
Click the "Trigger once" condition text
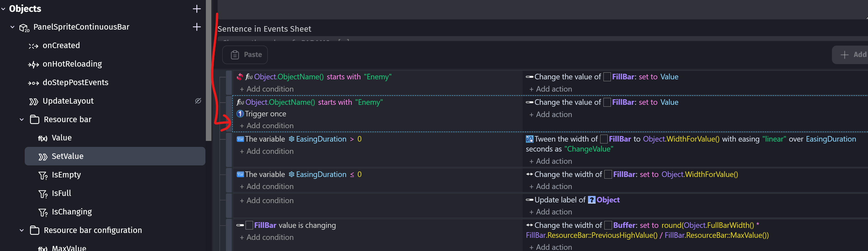pos(265,114)
